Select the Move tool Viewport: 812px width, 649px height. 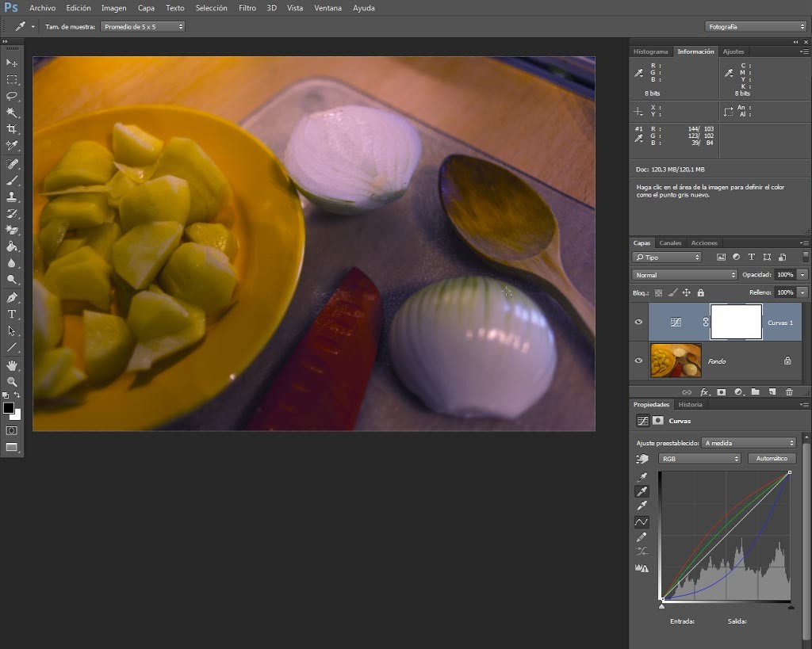point(11,63)
